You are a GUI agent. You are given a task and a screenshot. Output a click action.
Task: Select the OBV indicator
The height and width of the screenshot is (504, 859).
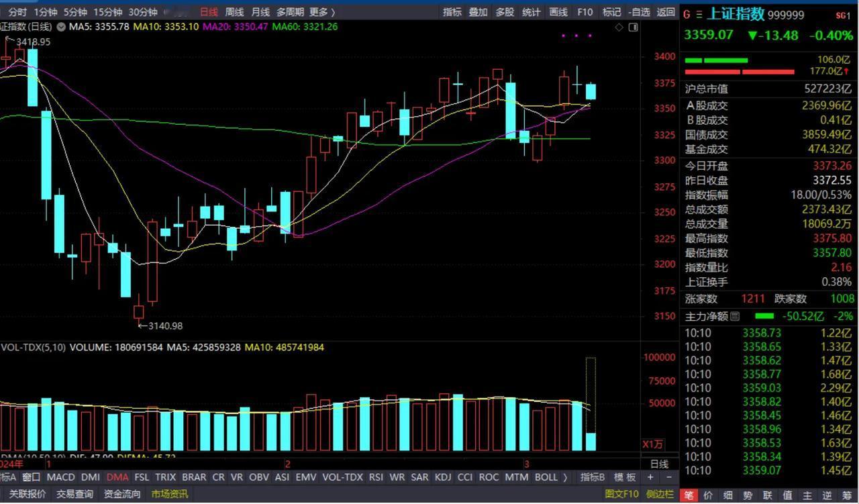259,477
